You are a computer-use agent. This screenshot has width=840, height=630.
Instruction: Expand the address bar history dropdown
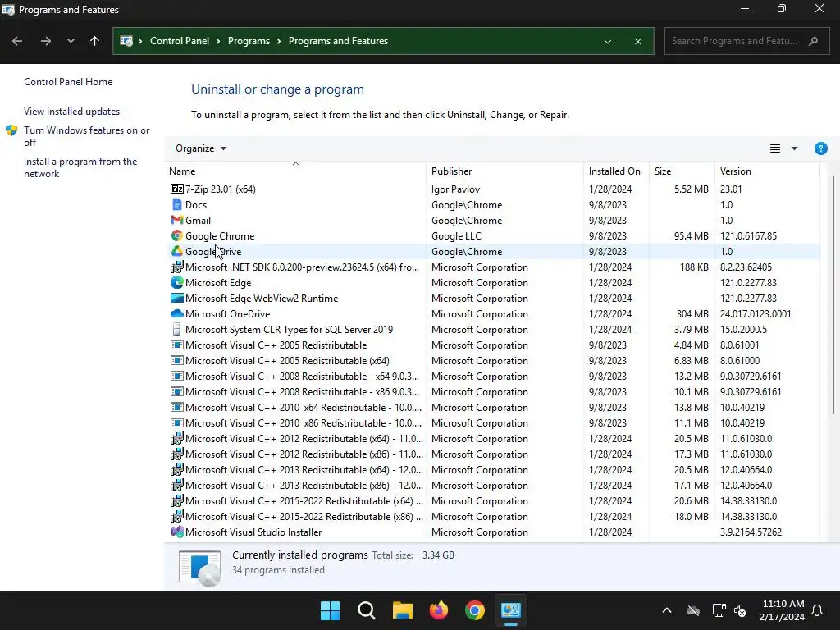click(x=608, y=41)
